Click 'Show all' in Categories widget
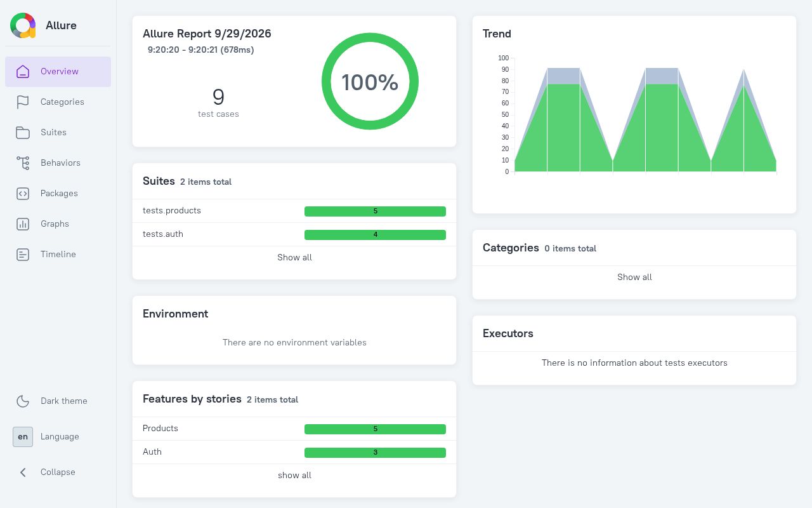 tap(634, 277)
